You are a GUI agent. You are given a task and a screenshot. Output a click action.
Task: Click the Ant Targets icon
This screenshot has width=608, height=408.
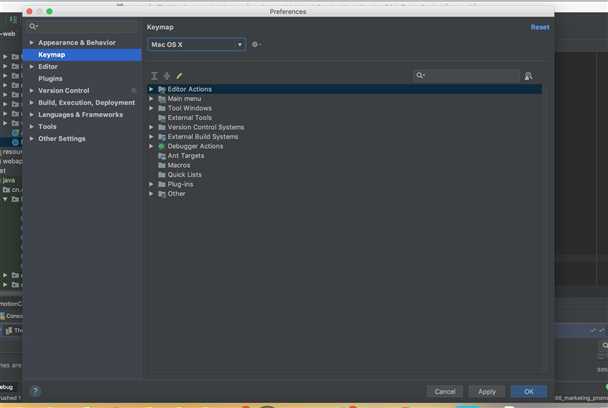(162, 156)
